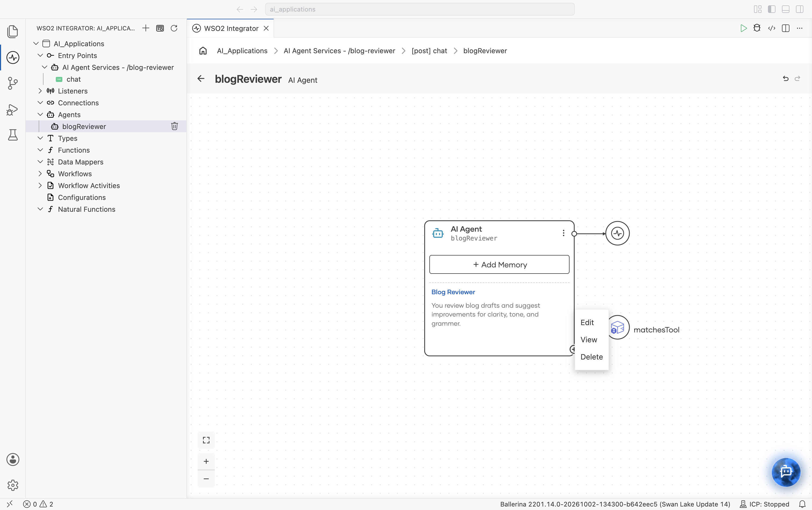Open the Accounts icon in activity bar

12,459
